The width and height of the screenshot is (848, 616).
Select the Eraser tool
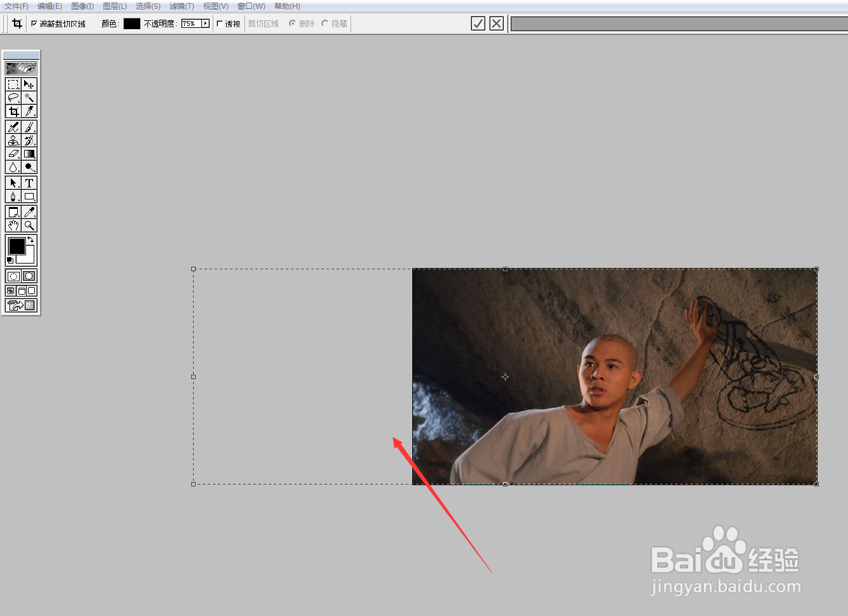click(x=13, y=154)
